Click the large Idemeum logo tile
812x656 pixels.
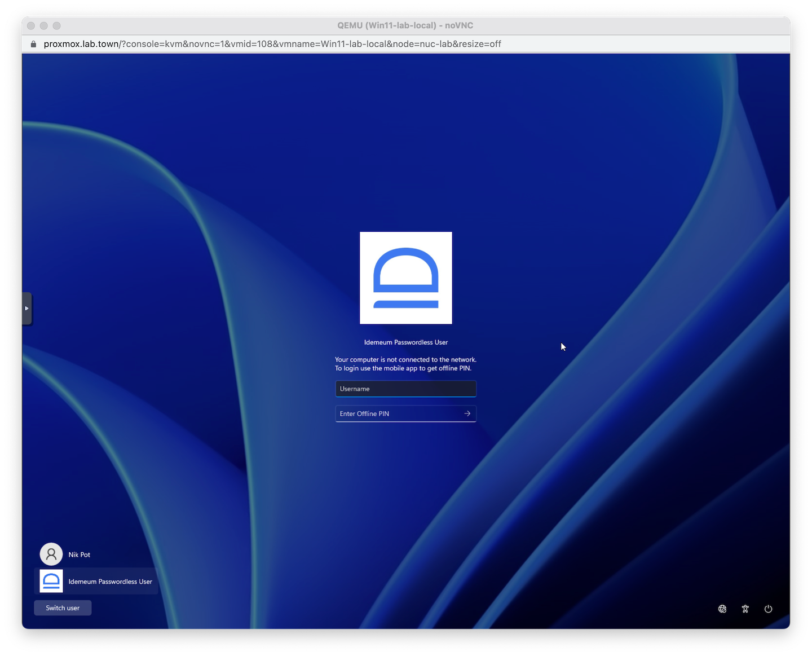click(406, 278)
